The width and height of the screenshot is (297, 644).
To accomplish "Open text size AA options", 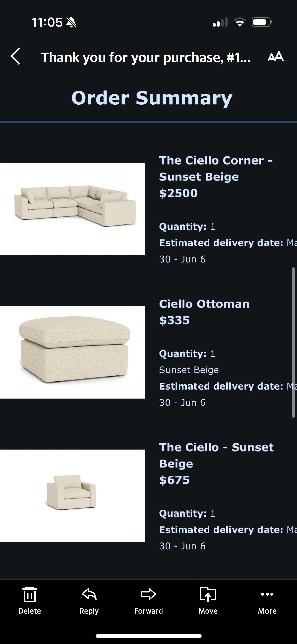I will click(x=276, y=57).
